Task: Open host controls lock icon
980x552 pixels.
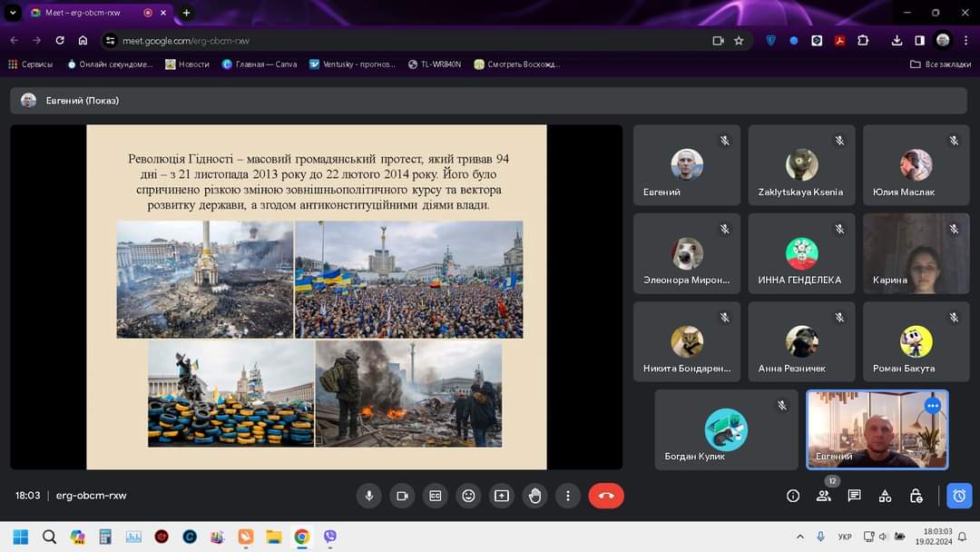Action: tap(916, 496)
